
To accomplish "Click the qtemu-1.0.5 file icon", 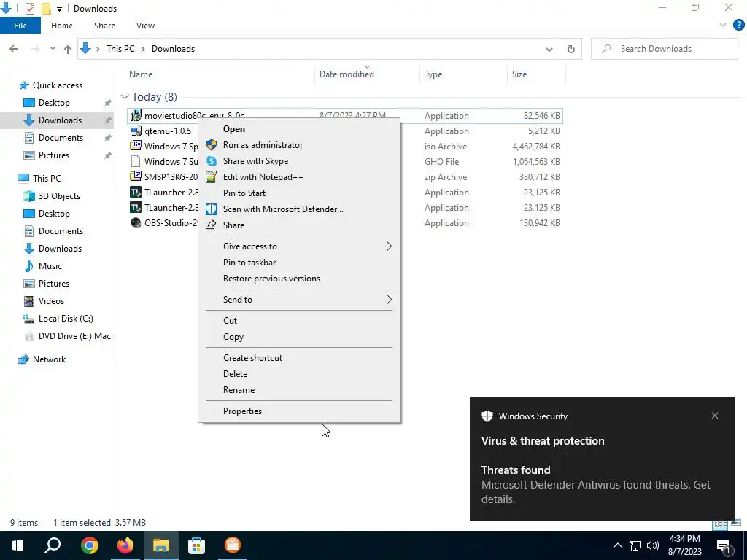I will tap(136, 131).
